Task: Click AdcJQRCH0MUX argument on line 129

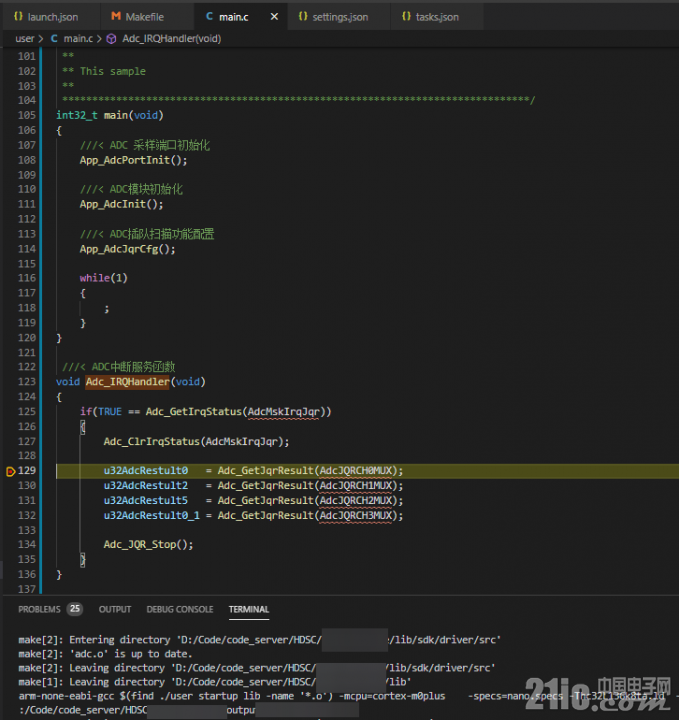Action: pyautogui.click(x=356, y=471)
